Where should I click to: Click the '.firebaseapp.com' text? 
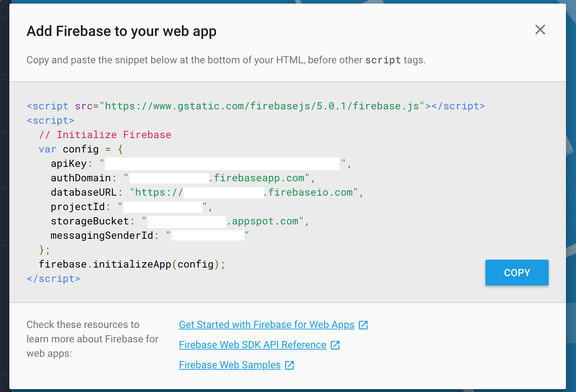point(256,178)
